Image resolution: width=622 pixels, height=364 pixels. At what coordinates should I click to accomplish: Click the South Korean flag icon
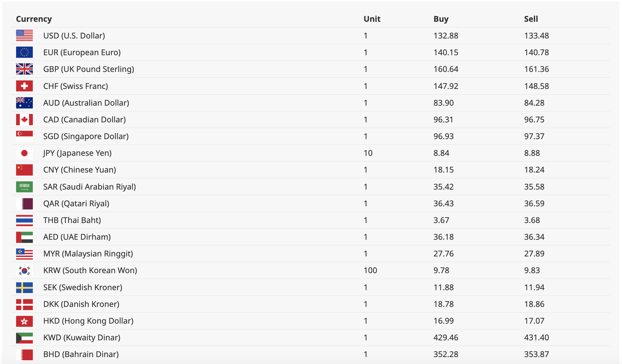click(24, 270)
